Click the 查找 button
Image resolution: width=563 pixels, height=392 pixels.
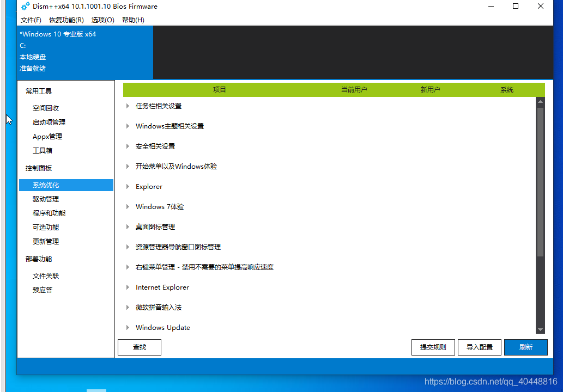[x=140, y=347]
